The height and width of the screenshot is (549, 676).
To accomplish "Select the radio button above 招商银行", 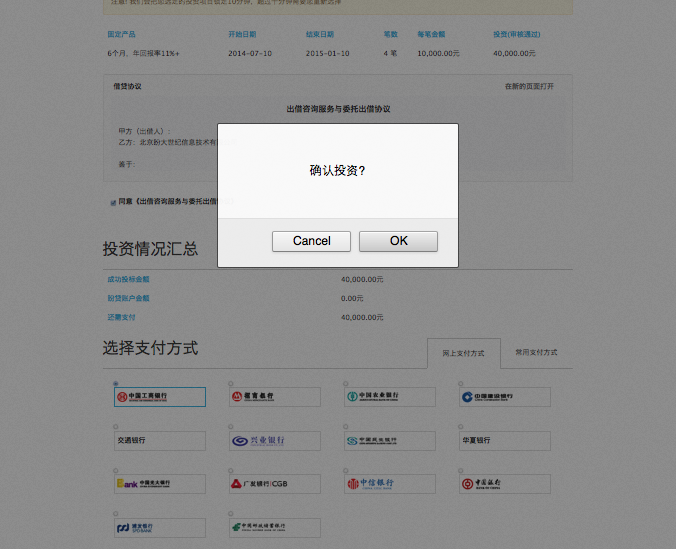I will (x=231, y=384).
